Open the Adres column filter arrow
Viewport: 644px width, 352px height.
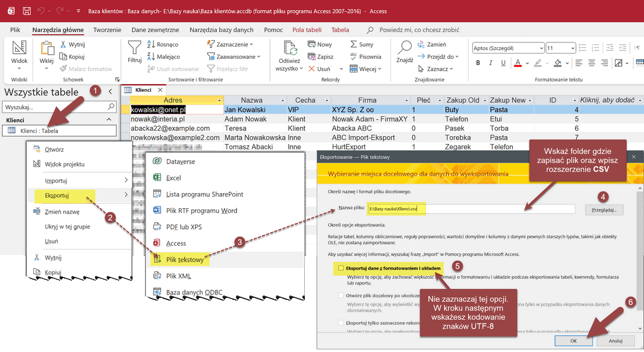pos(219,100)
